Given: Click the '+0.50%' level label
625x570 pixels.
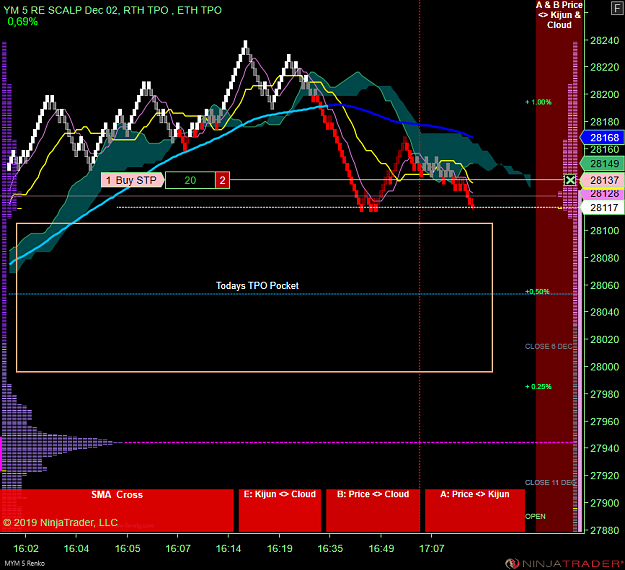Looking at the screenshot, I should tap(537, 292).
